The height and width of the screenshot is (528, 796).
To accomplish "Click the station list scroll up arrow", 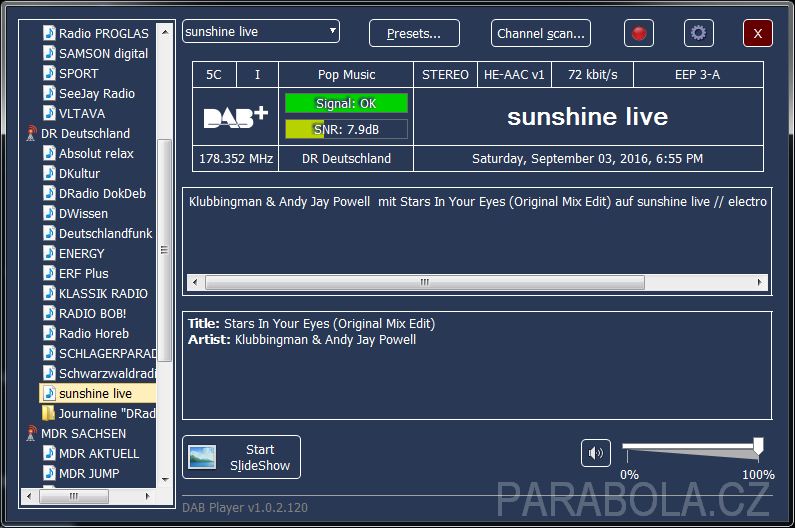I will (x=165, y=31).
